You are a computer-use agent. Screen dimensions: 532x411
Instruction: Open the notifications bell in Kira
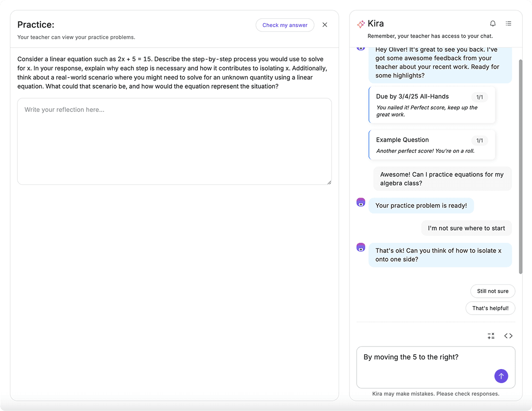pos(493,24)
